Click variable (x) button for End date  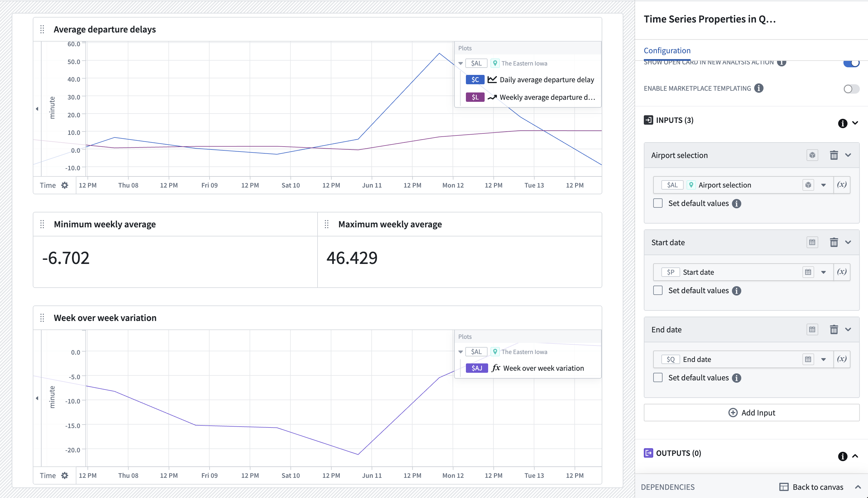(842, 360)
